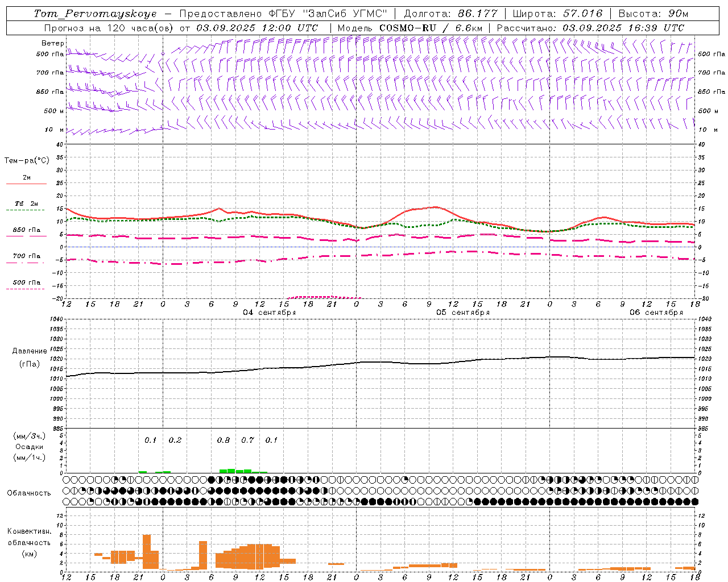Click the 'Давление' pressure panel label
This screenshot has height=582, width=728.
(30, 351)
